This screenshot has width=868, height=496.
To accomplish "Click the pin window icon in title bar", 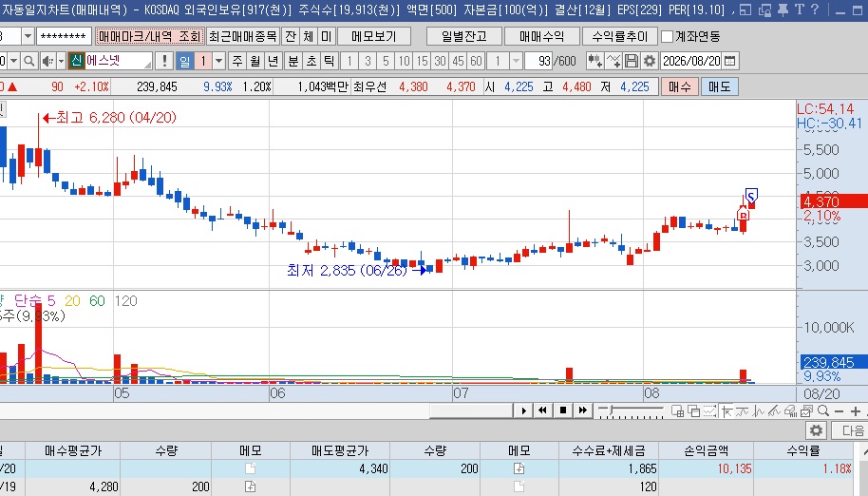I will click(783, 10).
